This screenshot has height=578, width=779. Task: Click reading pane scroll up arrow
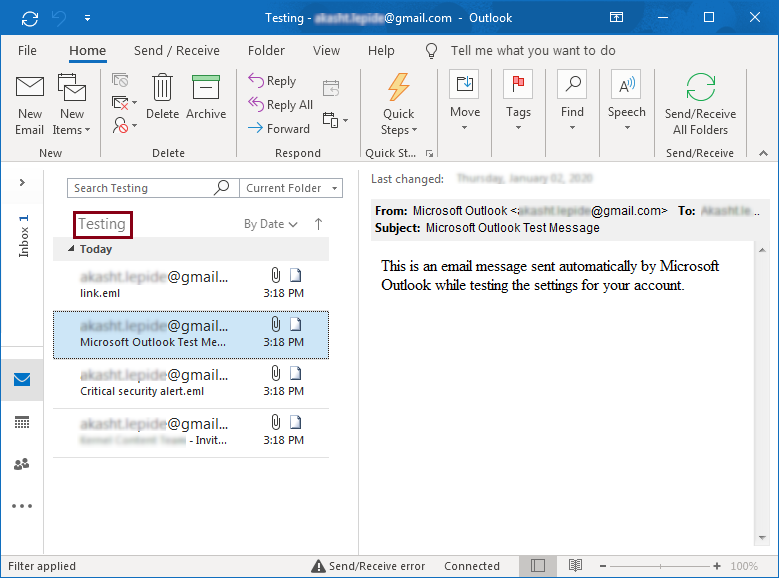[762, 250]
